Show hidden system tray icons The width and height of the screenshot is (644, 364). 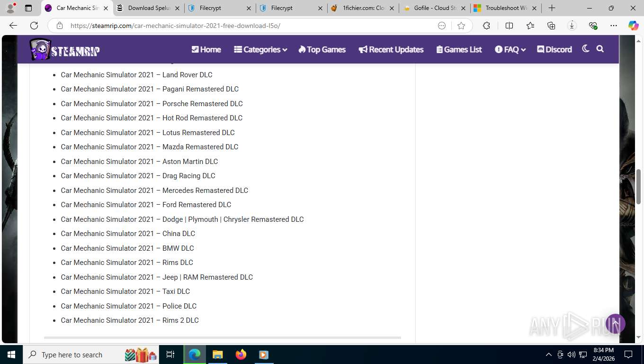point(549,355)
